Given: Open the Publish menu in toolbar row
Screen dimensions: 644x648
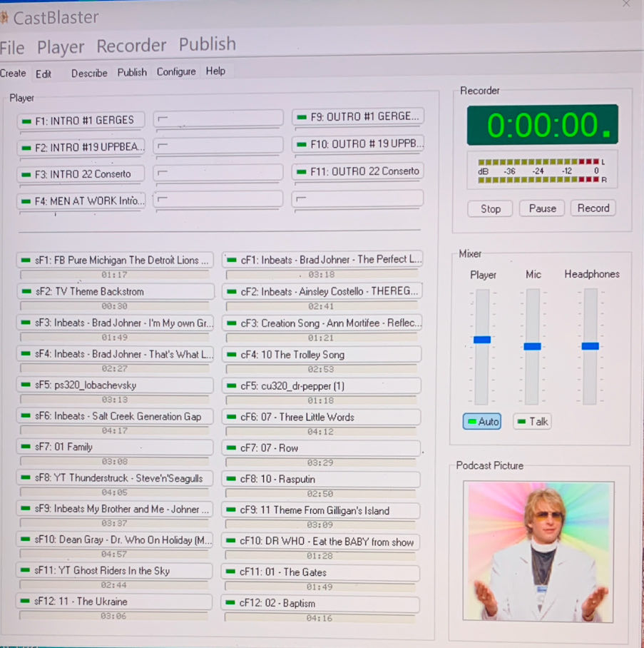Looking at the screenshot, I should tap(132, 73).
